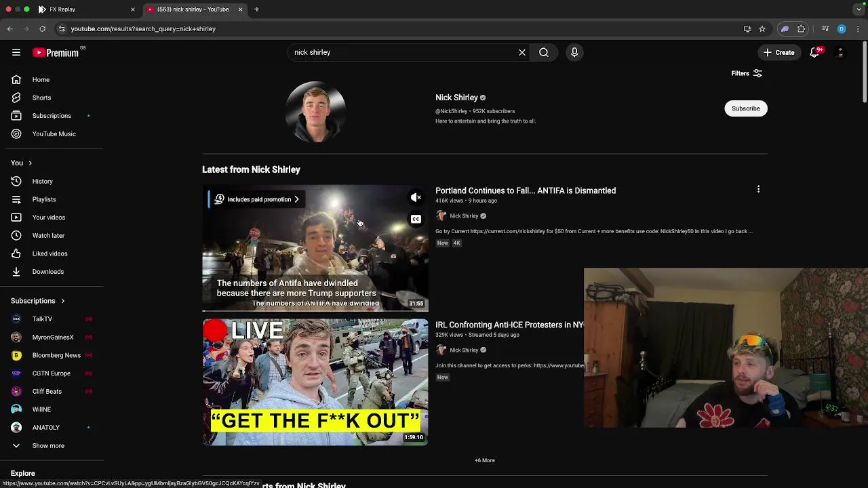The width and height of the screenshot is (868, 488).
Task: Click the channel icon under the Portland video
Action: click(x=441, y=216)
